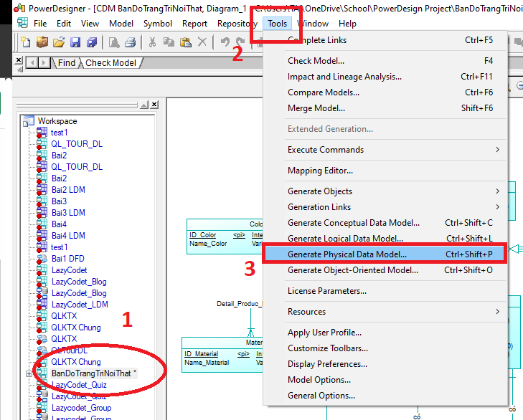523x420 pixels.
Task: Click the Delete X toolbar icon
Action: [202, 42]
